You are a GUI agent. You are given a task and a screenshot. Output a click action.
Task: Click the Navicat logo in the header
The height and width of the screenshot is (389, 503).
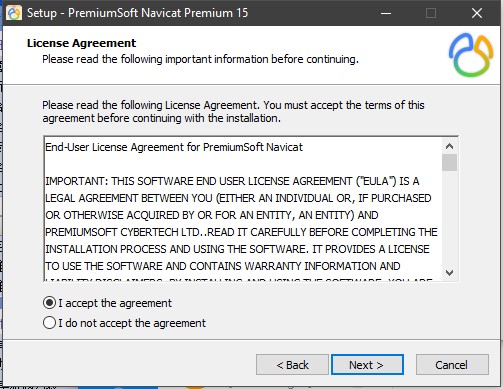pyautogui.click(x=471, y=55)
